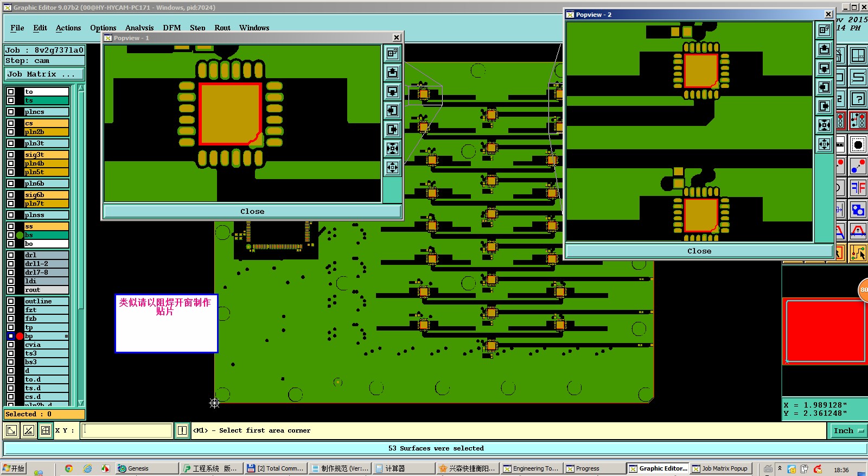Click the bs layer green color dot
This screenshot has width=868, height=476.
(x=20, y=235)
